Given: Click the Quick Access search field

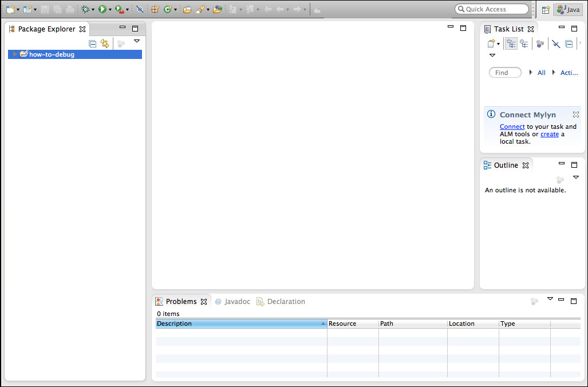Looking at the screenshot, I should 492,9.
